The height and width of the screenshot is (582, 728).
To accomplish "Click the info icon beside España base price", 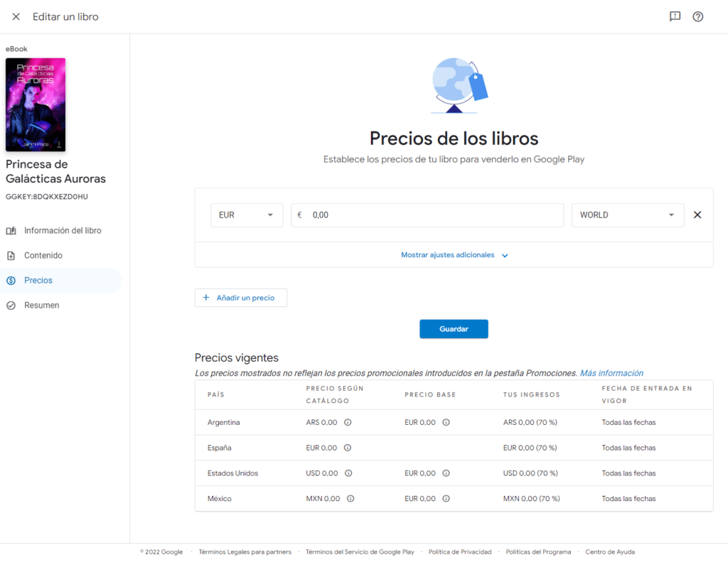I will pyautogui.click(x=348, y=448).
